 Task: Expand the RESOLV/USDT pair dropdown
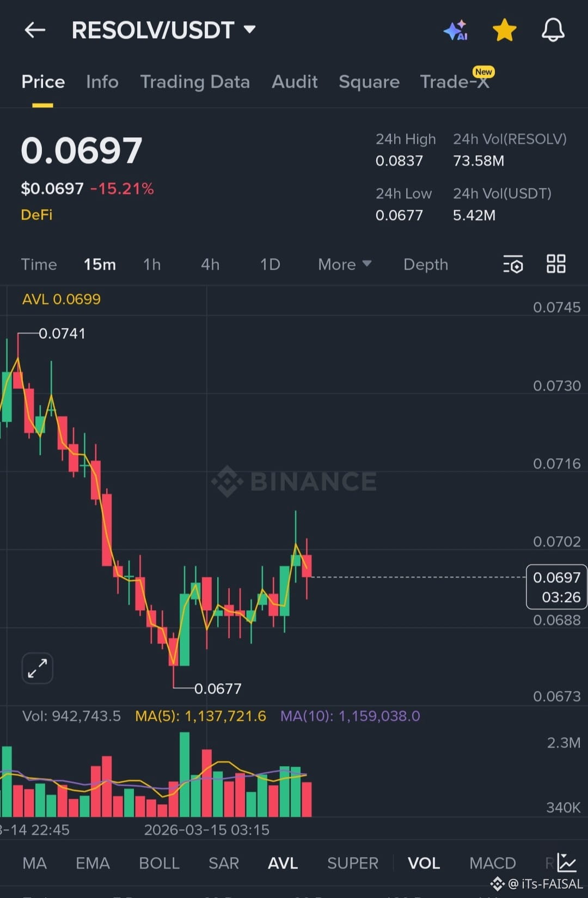click(x=250, y=29)
